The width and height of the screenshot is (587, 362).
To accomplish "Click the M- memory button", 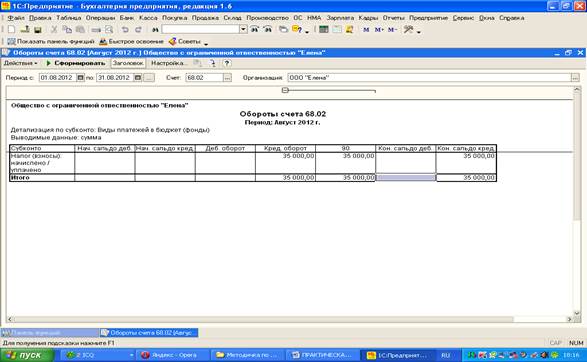I will pyautogui.click(x=392, y=30).
